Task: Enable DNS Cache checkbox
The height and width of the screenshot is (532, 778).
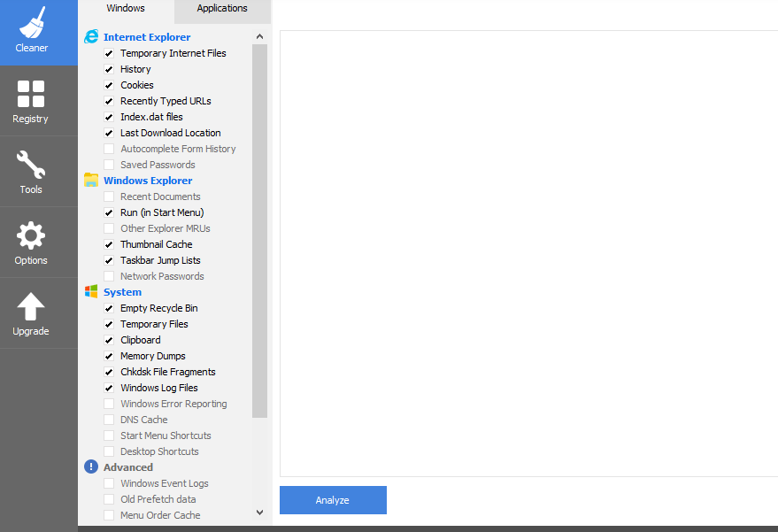Action: click(x=109, y=420)
